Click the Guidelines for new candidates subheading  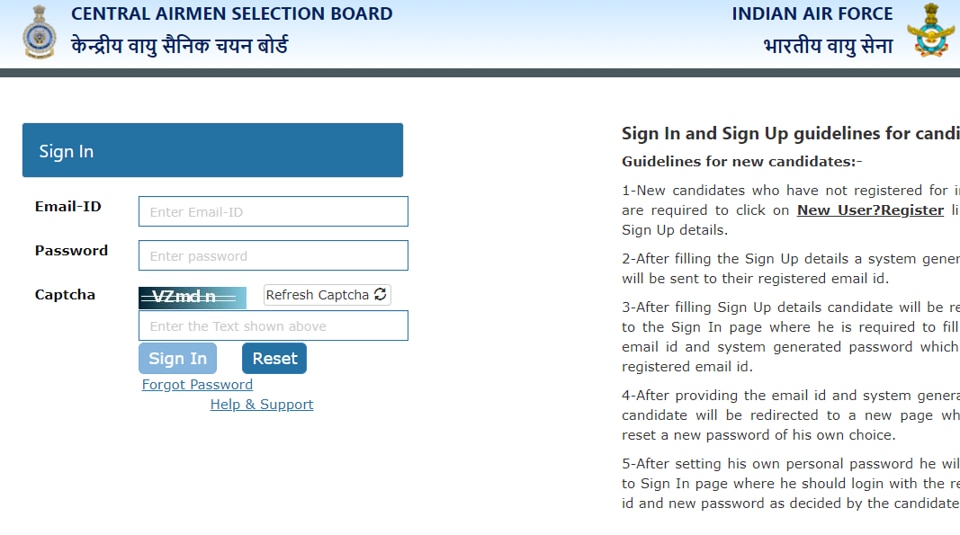coord(741,162)
